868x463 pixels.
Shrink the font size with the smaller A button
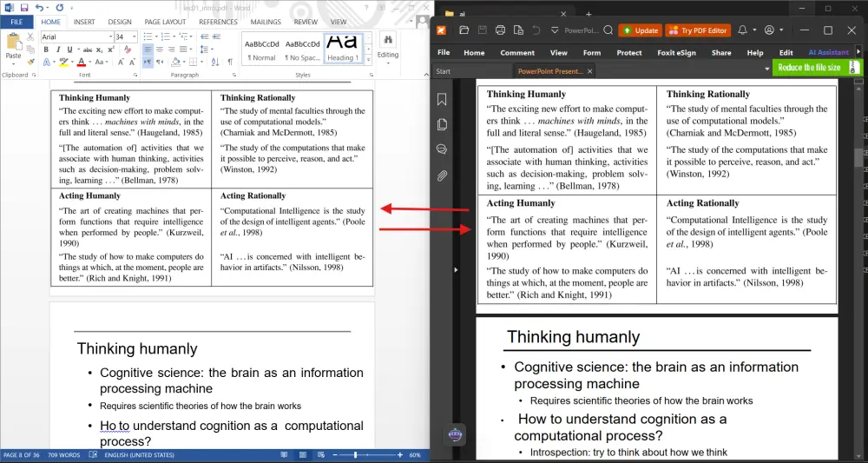click(x=132, y=62)
